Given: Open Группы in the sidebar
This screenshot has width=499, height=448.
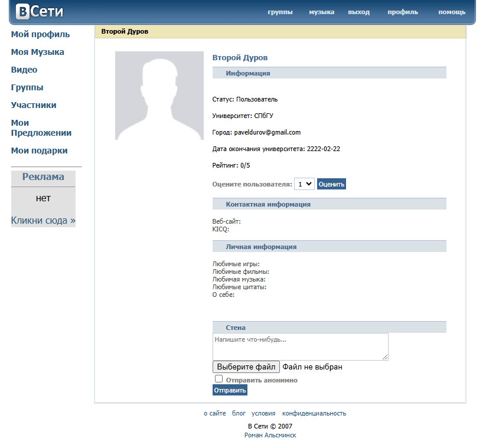Looking at the screenshot, I should (x=27, y=87).
